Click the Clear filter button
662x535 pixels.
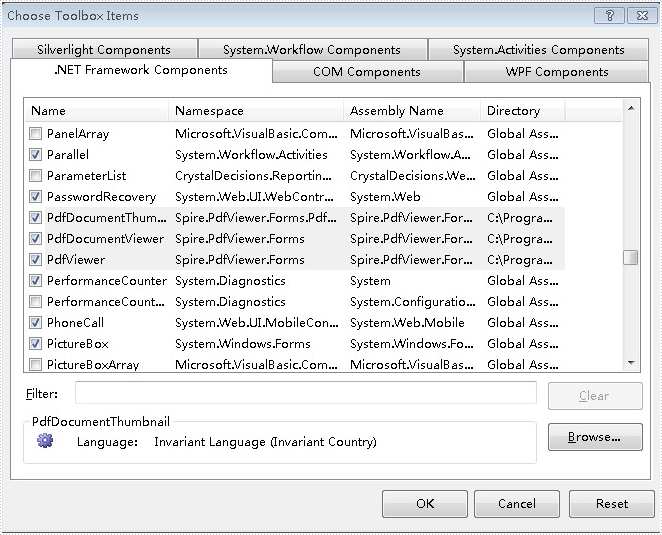pyautogui.click(x=595, y=396)
